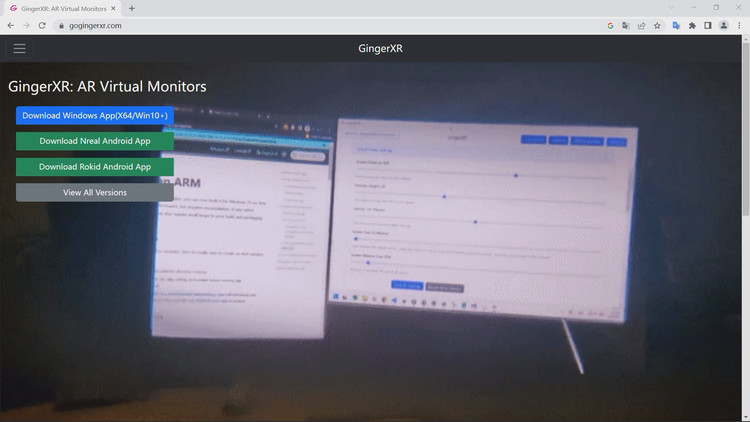
Task: Download Windows App (X64/Win10+)
Action: pyautogui.click(x=95, y=115)
